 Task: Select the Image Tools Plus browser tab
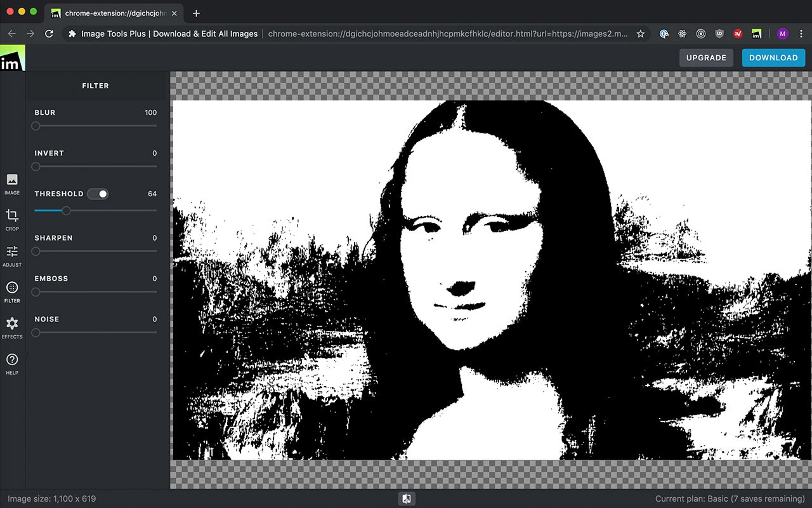[115, 13]
